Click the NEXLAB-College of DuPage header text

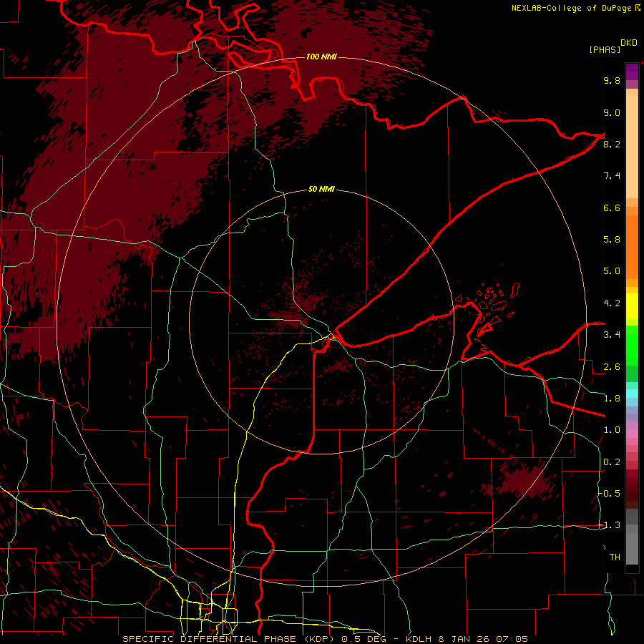pos(571,8)
